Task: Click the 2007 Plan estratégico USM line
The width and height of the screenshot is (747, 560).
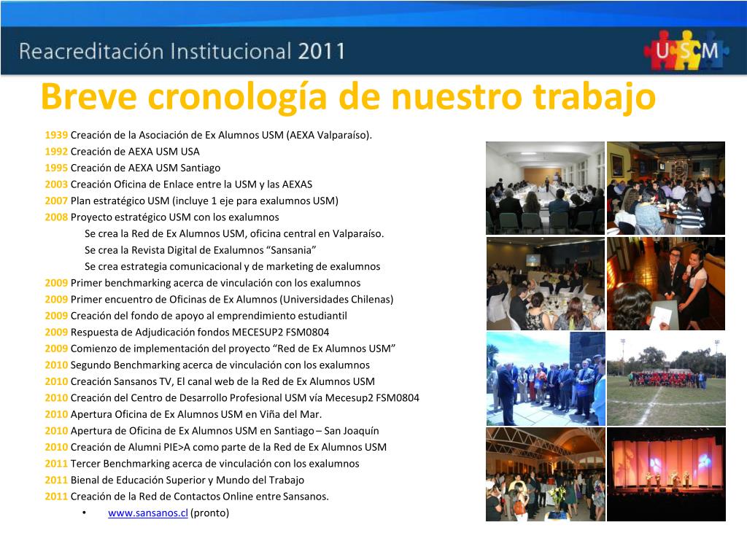Action: click(192, 201)
